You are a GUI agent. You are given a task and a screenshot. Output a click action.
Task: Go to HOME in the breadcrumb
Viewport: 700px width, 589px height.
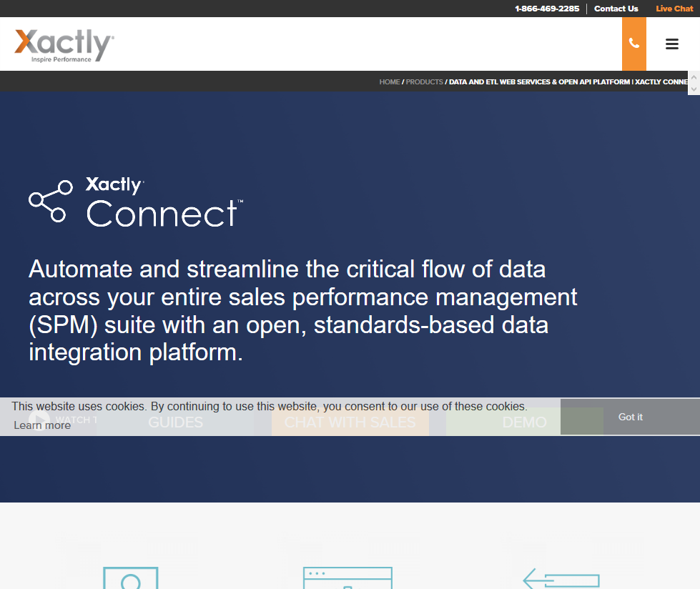point(390,82)
